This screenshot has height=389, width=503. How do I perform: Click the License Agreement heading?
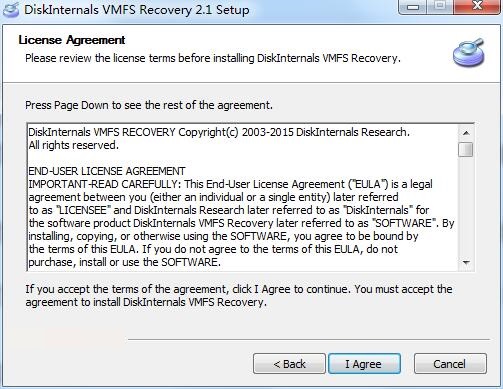(x=72, y=40)
